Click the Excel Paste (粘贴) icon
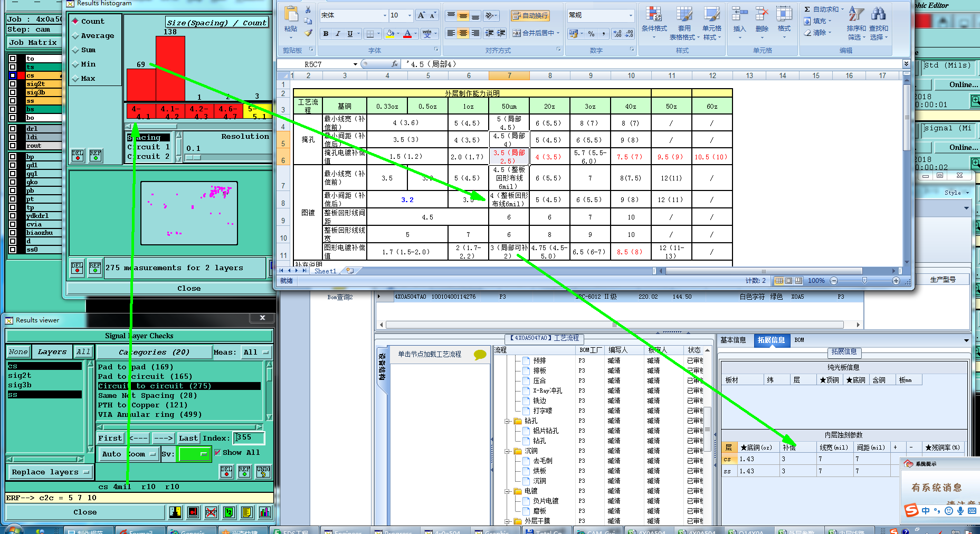 [290, 14]
